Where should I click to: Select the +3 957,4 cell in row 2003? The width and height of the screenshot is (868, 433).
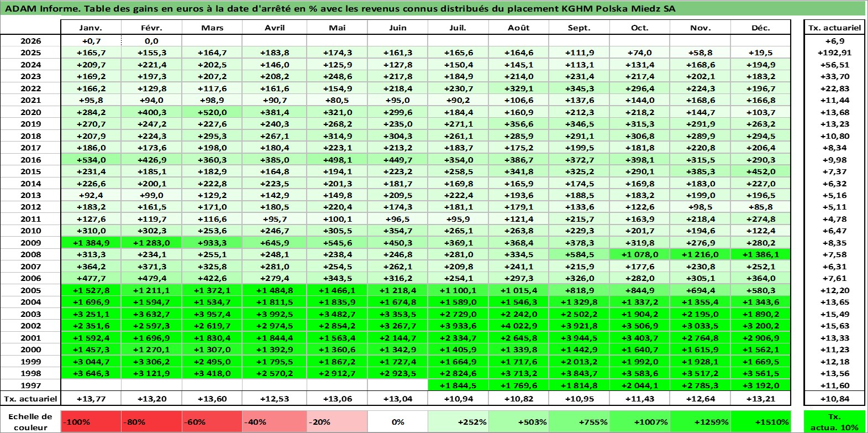click(212, 314)
